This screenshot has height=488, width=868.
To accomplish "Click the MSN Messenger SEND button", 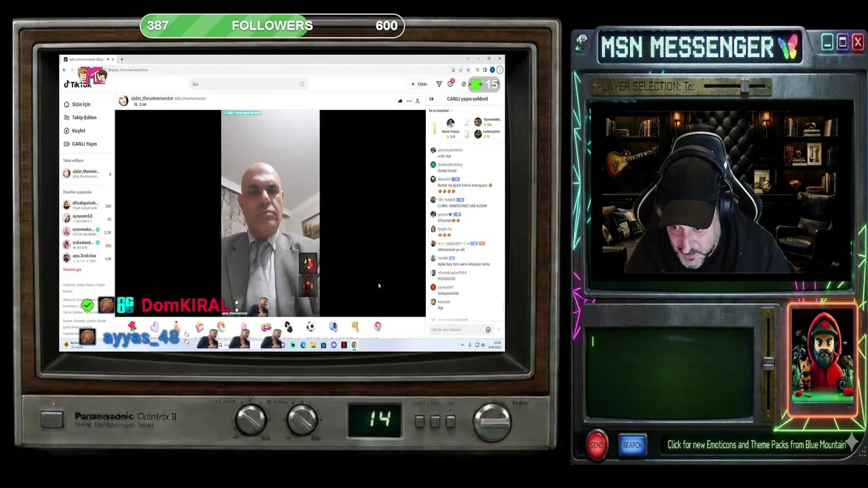I will pos(597,445).
